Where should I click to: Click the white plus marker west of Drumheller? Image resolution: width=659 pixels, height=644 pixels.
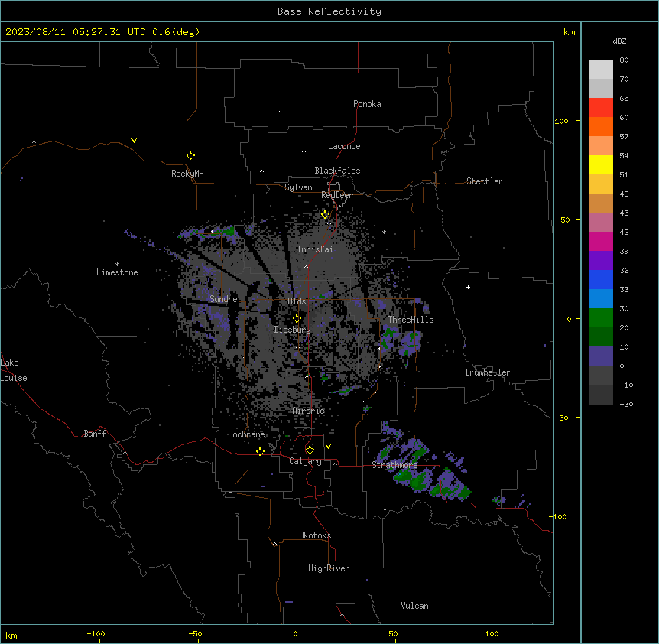(468, 287)
